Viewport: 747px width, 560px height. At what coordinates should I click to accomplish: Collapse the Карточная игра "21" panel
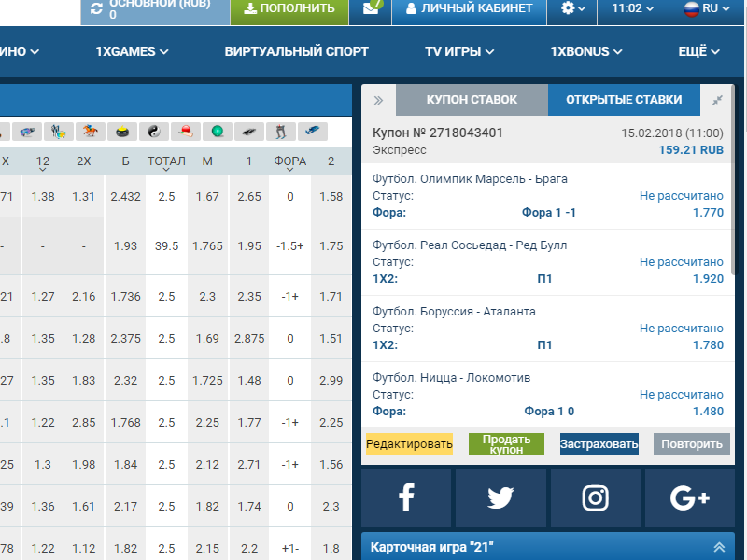point(719,547)
